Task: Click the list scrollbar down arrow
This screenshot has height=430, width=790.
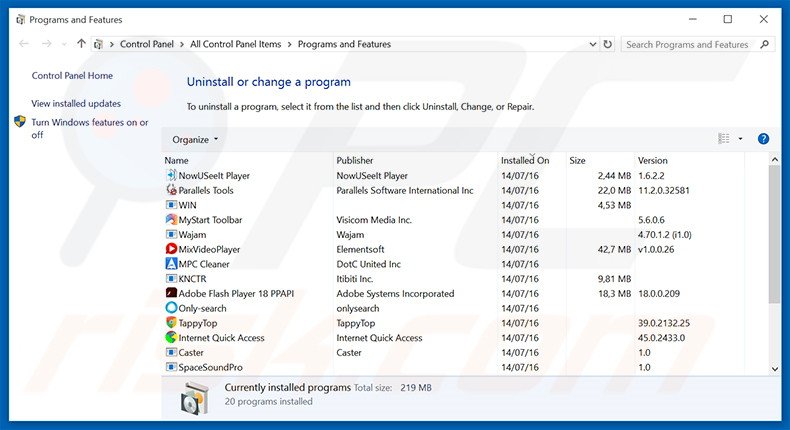Action: tap(775, 369)
